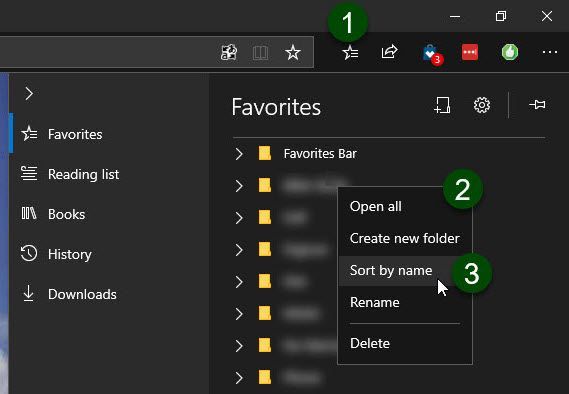
Task: Click the red password manager extension icon
Action: tap(470, 52)
